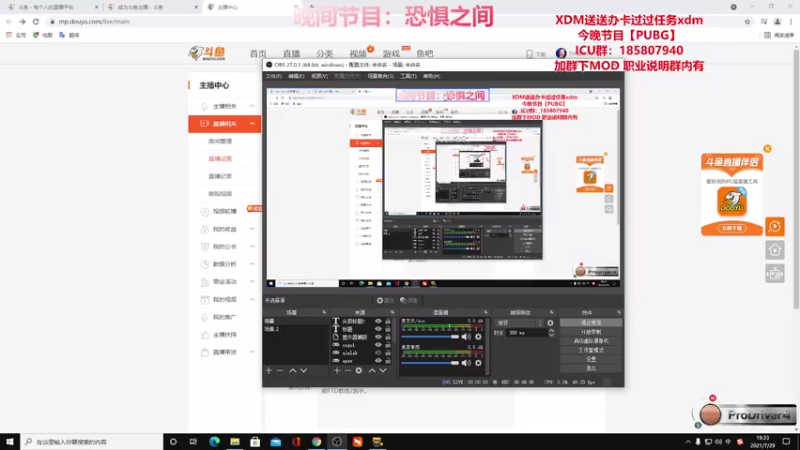800x450 pixels.
Task: Add a new scene in OBS
Action: 269,370
